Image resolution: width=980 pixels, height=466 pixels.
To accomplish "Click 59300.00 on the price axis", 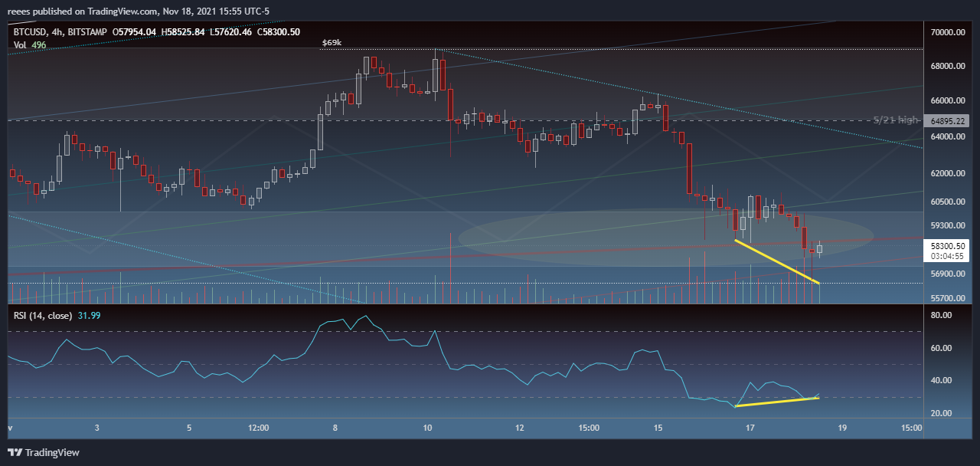I will 948,225.
